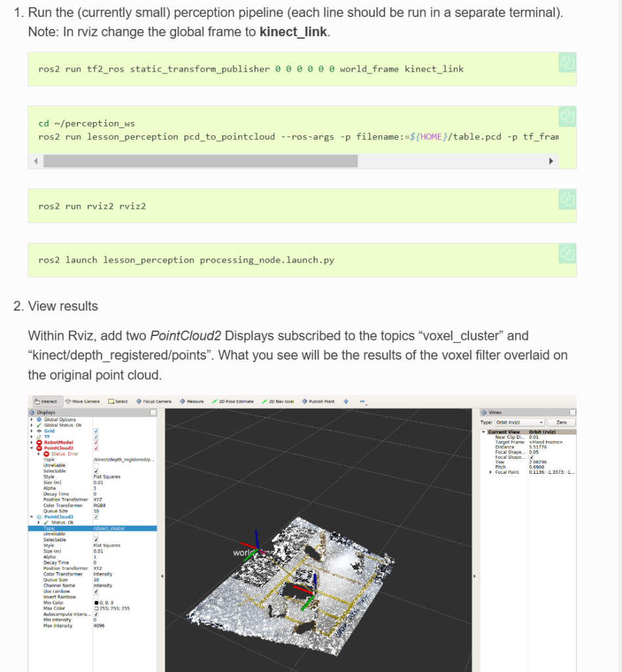The image size is (622, 672).
Task: Copy the rviz2 run command
Action: click(x=566, y=199)
